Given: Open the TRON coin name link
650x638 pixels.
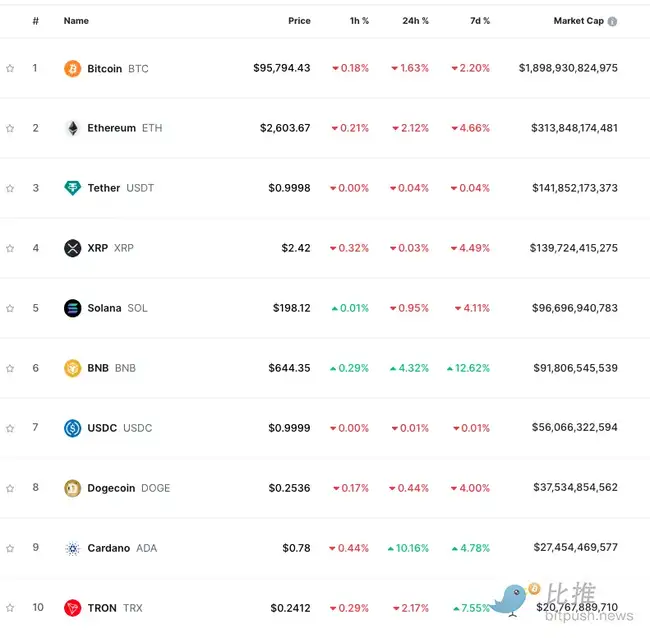Looking at the screenshot, I should (x=102, y=608).
